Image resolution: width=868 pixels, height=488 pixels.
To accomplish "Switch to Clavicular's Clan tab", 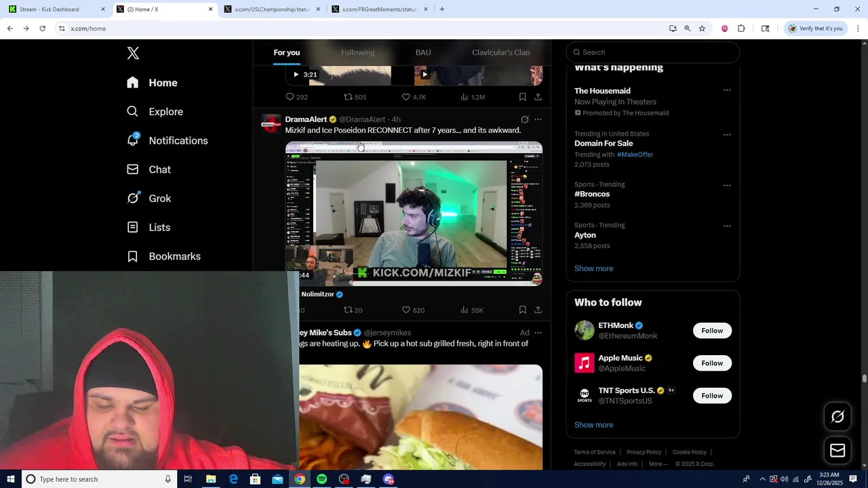I will [501, 52].
